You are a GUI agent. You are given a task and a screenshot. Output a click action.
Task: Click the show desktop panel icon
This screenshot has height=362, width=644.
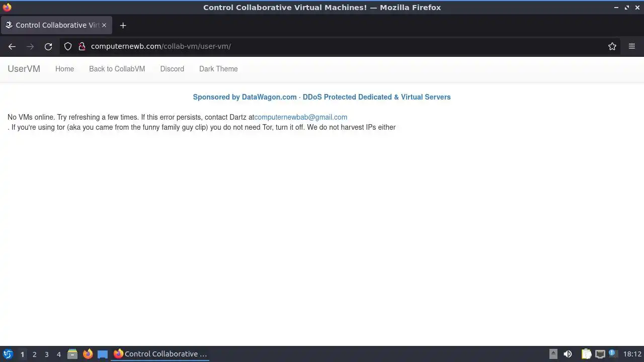tap(103, 354)
